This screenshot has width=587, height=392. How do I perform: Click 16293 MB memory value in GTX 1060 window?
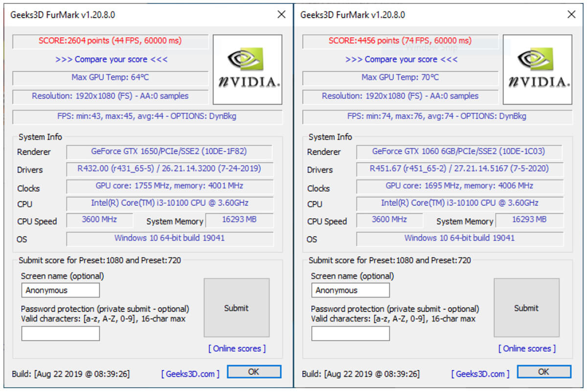pyautogui.click(x=529, y=220)
